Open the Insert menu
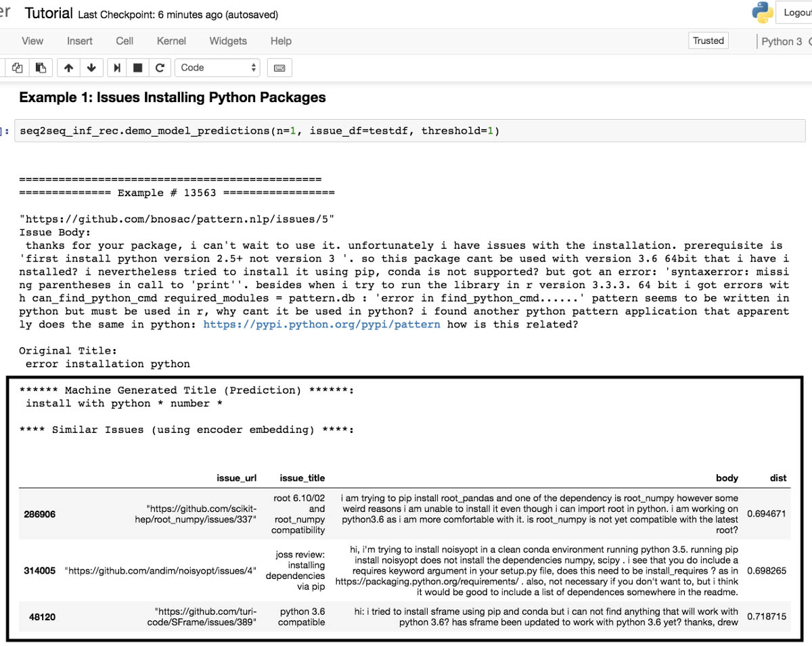Screen dimensions: 812x646 click(x=80, y=41)
